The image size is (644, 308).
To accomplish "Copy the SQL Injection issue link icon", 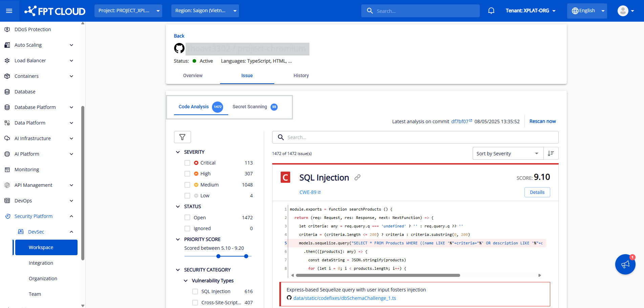I will [357, 177].
